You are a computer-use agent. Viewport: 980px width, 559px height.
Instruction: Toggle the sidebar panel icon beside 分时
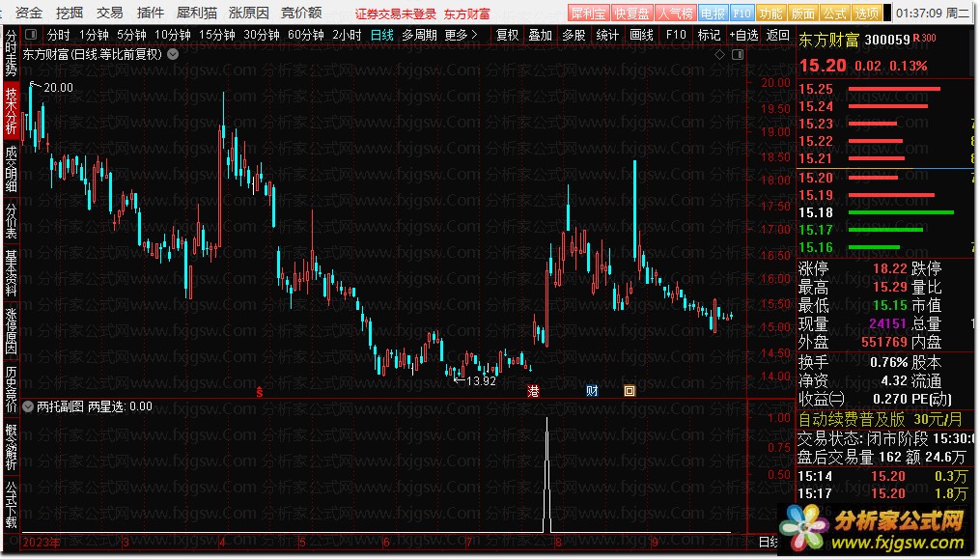31,35
